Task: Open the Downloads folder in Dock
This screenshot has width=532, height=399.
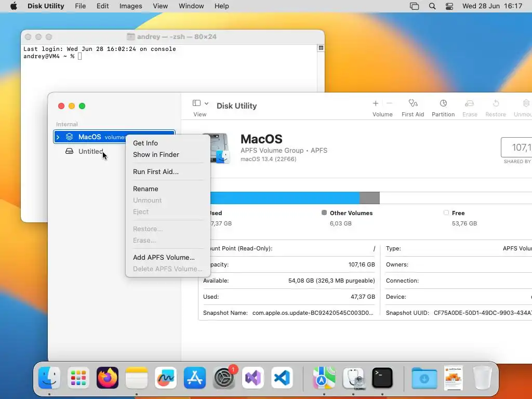Action: pos(424,378)
